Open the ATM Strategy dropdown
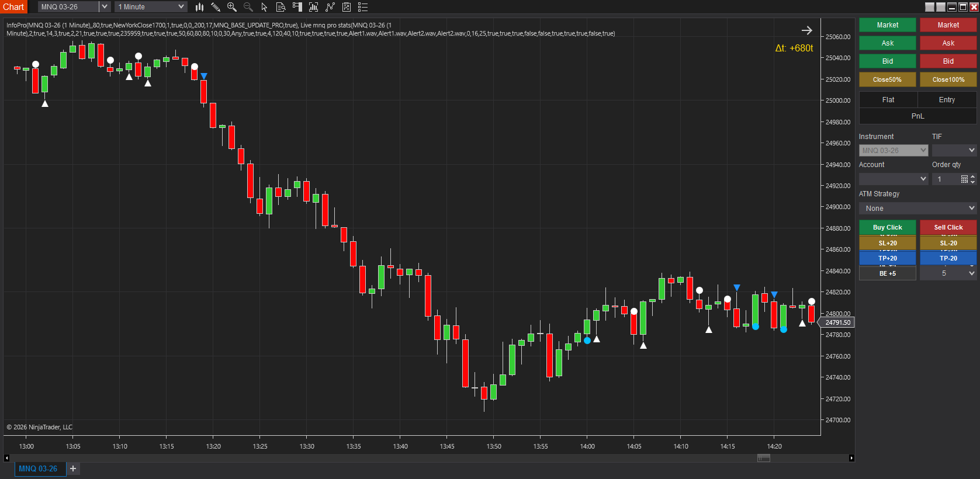The width and height of the screenshot is (980, 479). pyautogui.click(x=917, y=209)
